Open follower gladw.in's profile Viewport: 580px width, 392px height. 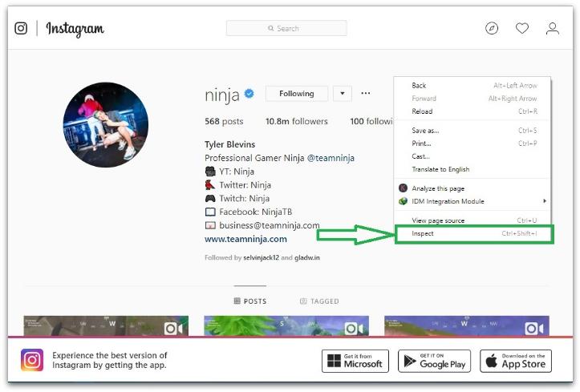tap(307, 257)
